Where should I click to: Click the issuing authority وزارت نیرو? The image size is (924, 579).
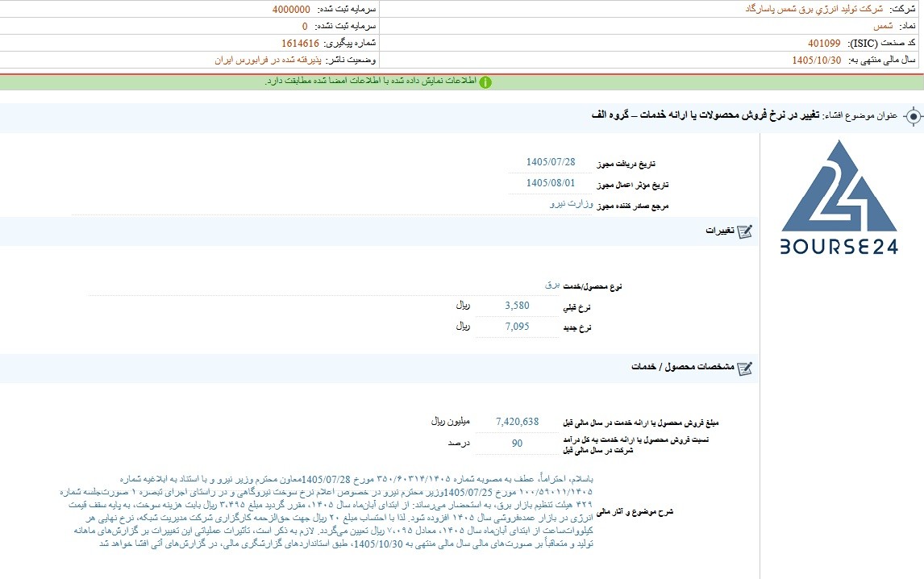point(572,203)
